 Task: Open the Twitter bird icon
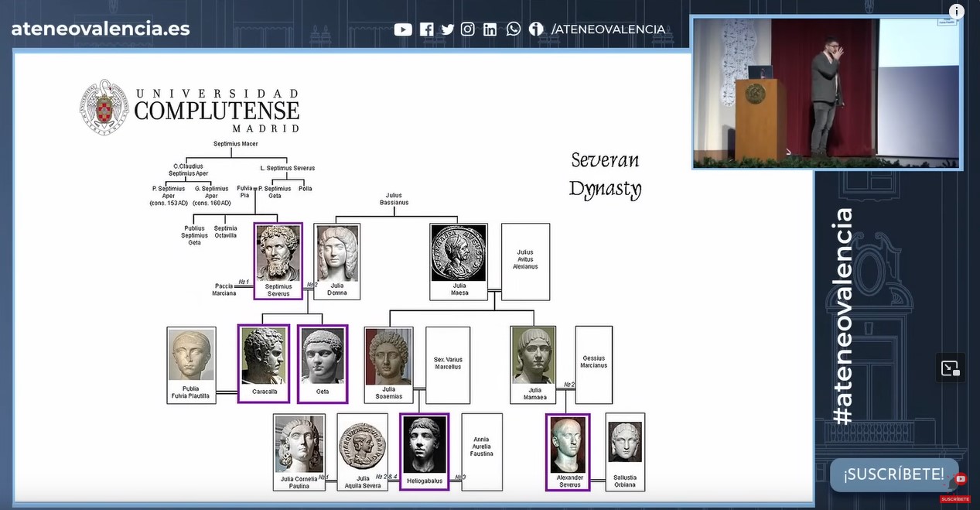[447, 29]
